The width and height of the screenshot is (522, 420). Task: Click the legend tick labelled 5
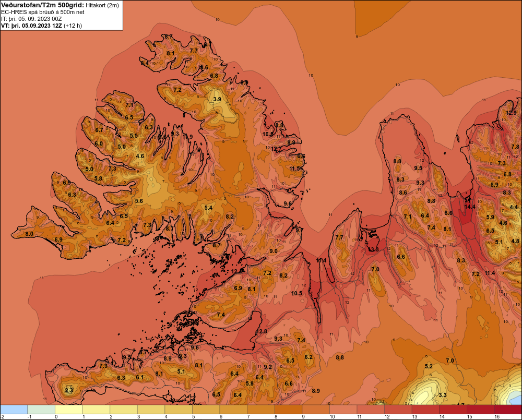(x=194, y=417)
